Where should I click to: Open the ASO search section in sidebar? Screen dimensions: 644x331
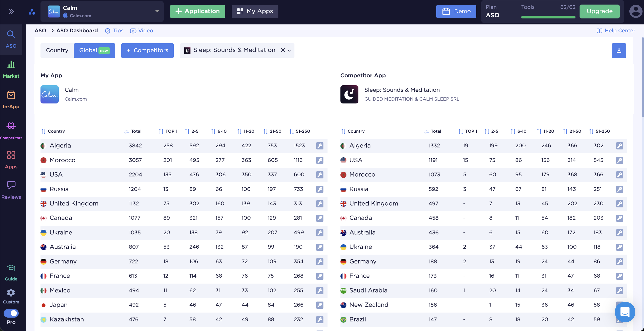(x=11, y=39)
